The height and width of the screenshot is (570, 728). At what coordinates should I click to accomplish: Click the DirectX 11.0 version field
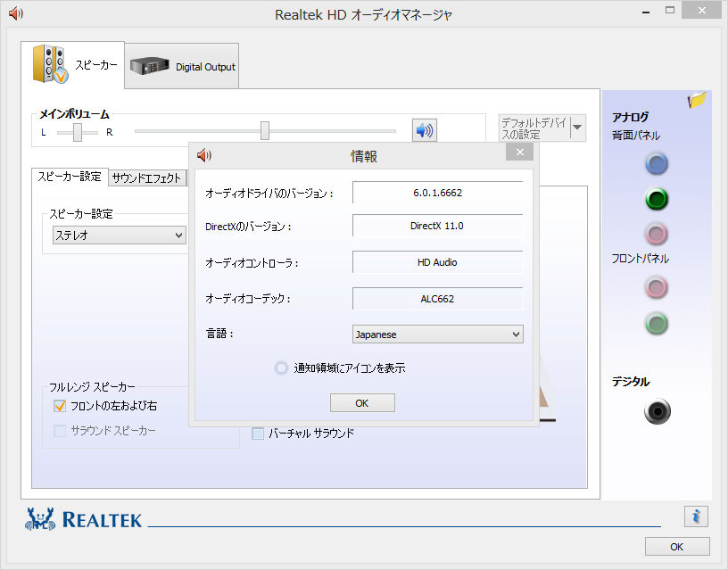(x=438, y=226)
